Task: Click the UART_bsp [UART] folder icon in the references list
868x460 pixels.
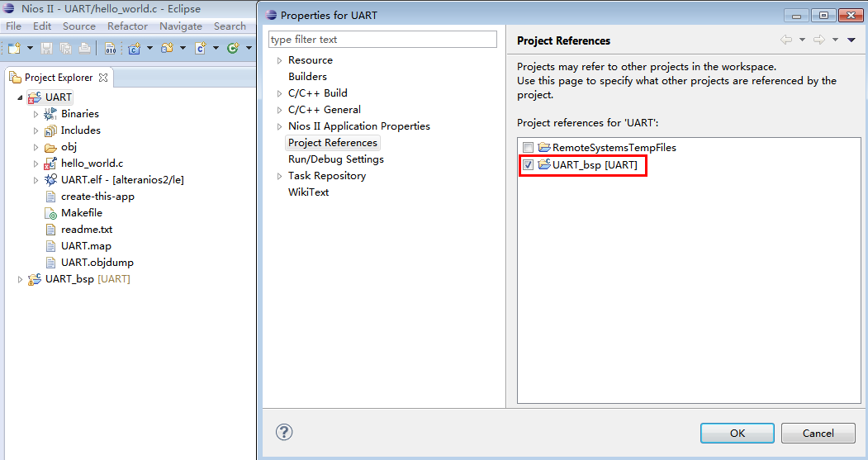Action: coord(544,164)
